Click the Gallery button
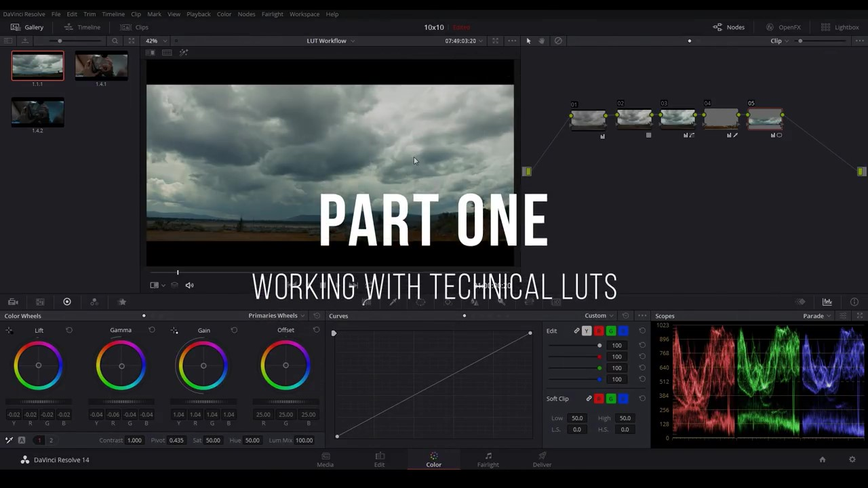The width and height of the screenshot is (868, 488). (27, 27)
